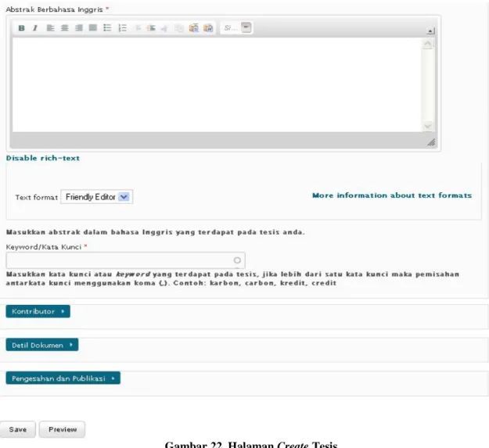Toggle bold formatting in the abstract editor
489x448 pixels.
coord(22,28)
